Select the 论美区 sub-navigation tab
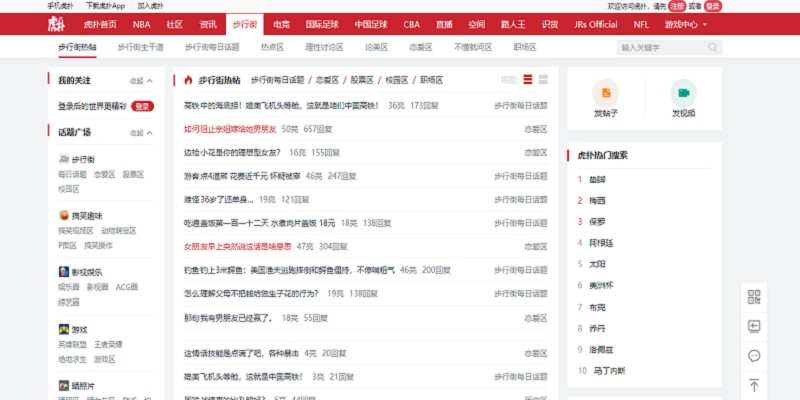The height and width of the screenshot is (400, 800). (377, 47)
